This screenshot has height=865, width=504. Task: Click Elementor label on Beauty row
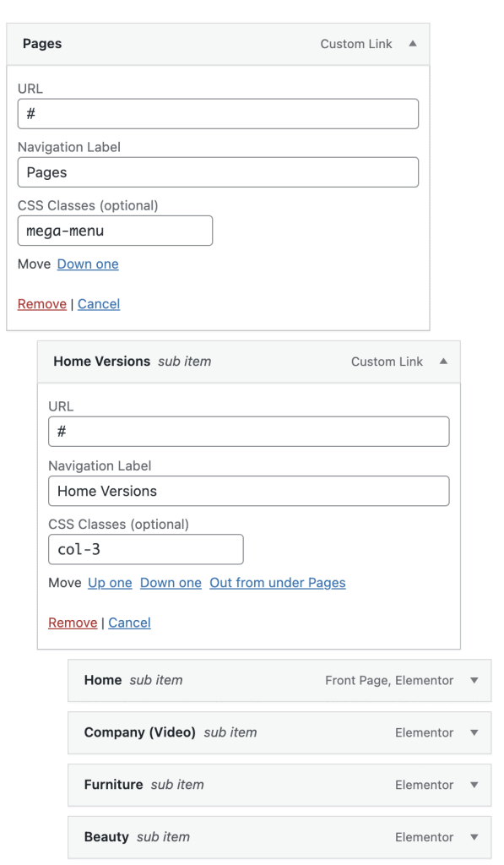pos(425,837)
